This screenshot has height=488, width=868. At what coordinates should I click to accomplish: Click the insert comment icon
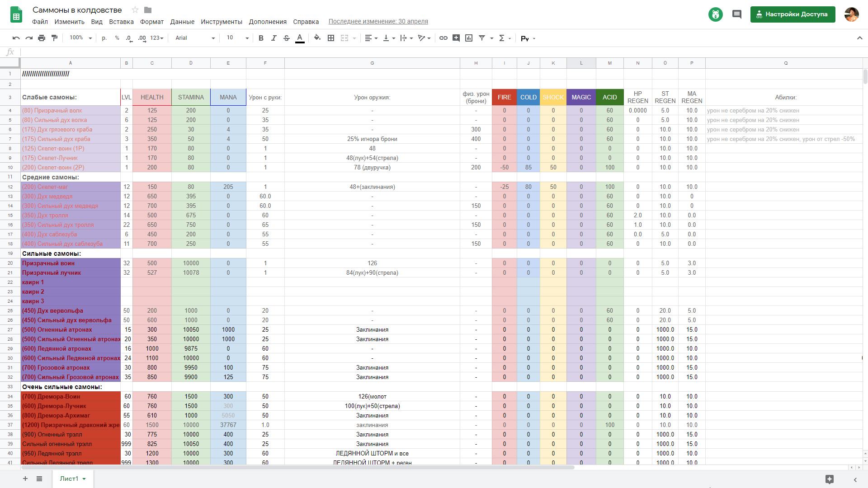pos(456,38)
